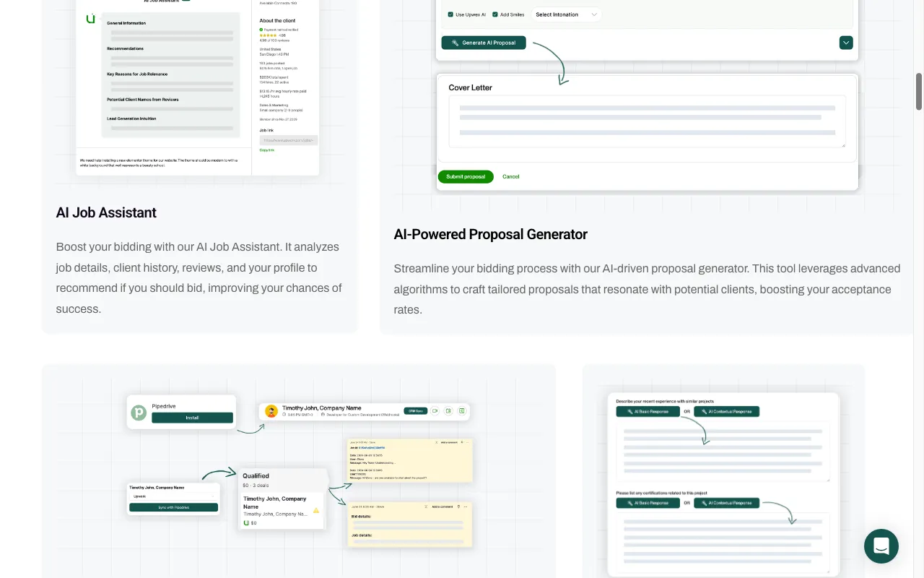The width and height of the screenshot is (924, 578).
Task: Click the CRM Sync button
Action: click(414, 410)
